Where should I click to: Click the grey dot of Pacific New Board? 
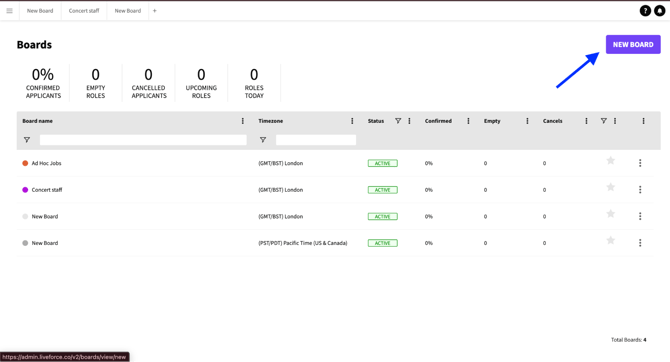point(25,243)
